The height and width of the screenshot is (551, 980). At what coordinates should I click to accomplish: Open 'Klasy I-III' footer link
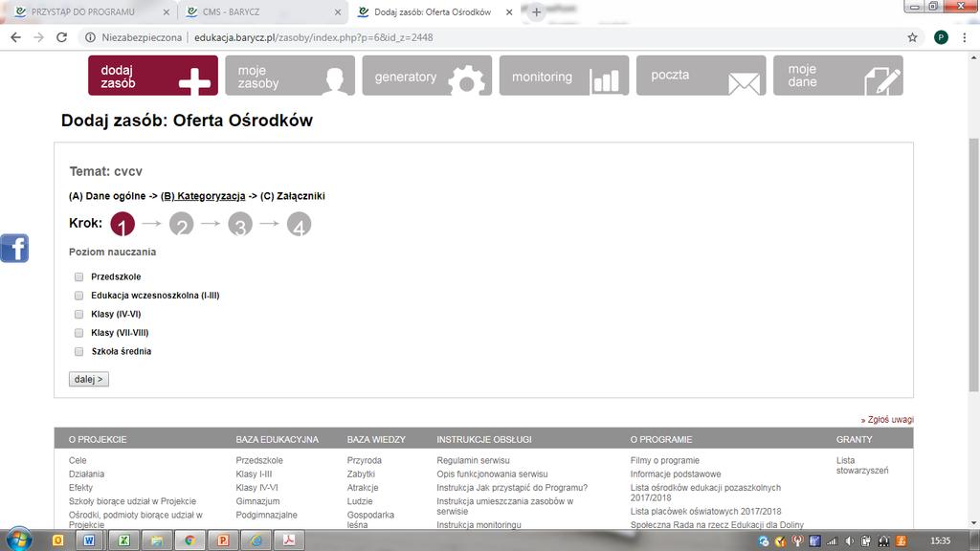pyautogui.click(x=254, y=474)
